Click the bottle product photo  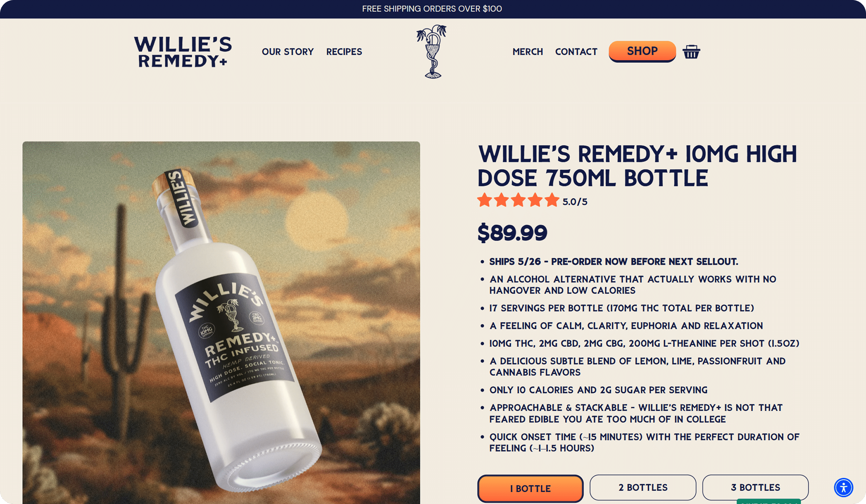[x=221, y=323]
